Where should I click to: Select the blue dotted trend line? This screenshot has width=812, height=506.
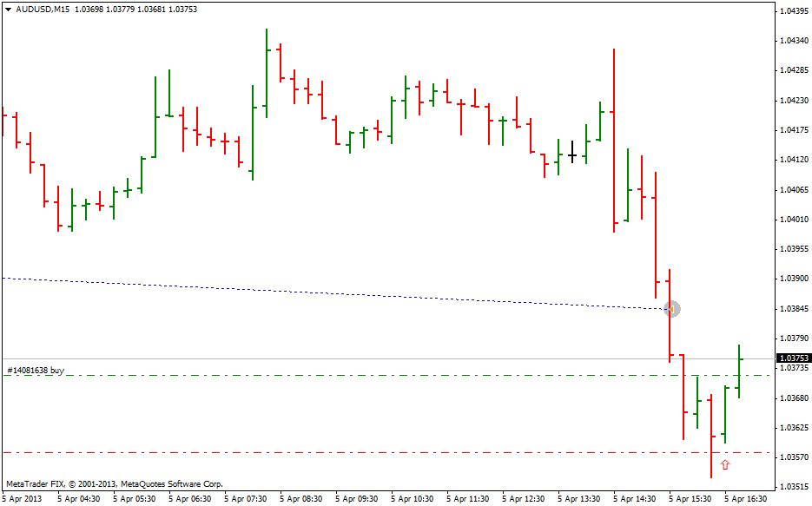point(347,294)
